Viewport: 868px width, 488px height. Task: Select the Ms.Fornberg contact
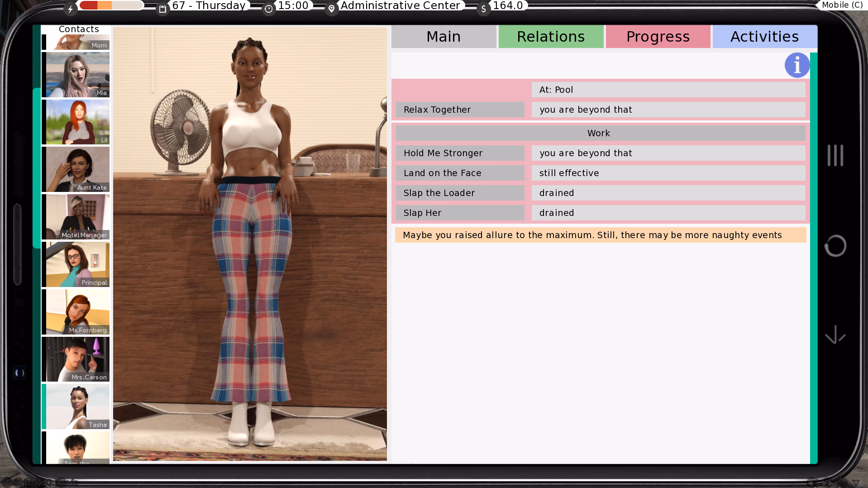click(x=76, y=312)
